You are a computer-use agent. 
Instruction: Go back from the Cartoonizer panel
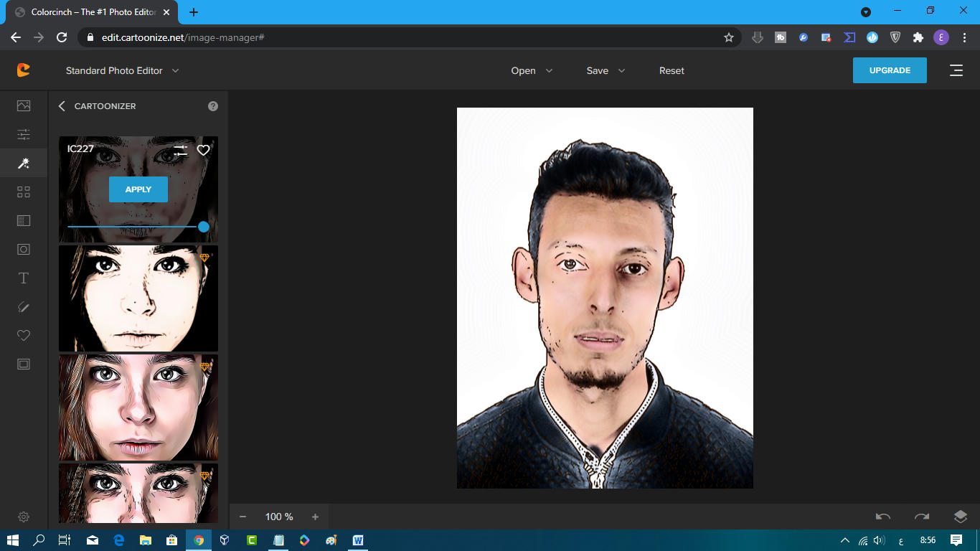click(x=62, y=106)
